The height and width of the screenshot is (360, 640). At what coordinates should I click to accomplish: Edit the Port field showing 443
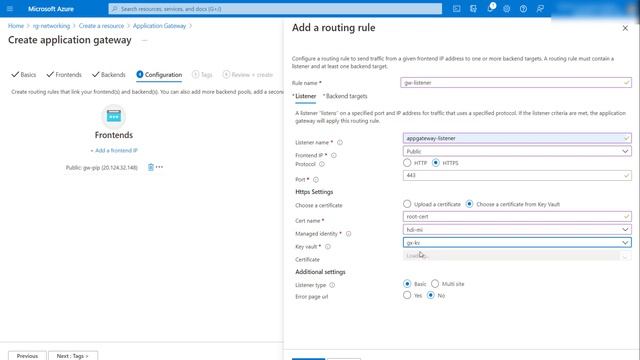tap(517, 176)
